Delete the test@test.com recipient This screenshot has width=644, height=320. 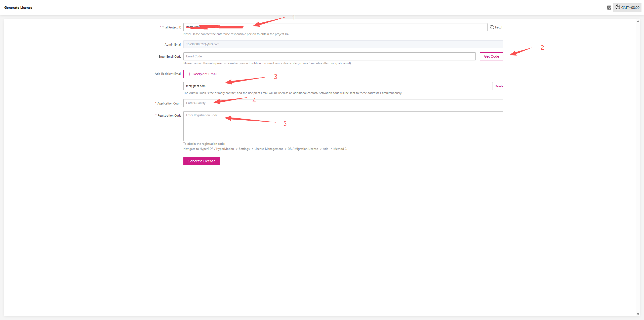click(499, 86)
